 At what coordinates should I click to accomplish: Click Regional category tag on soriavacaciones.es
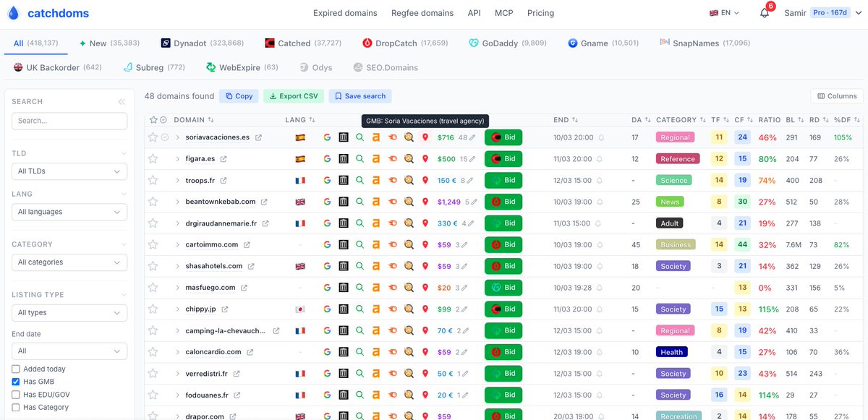tap(675, 137)
